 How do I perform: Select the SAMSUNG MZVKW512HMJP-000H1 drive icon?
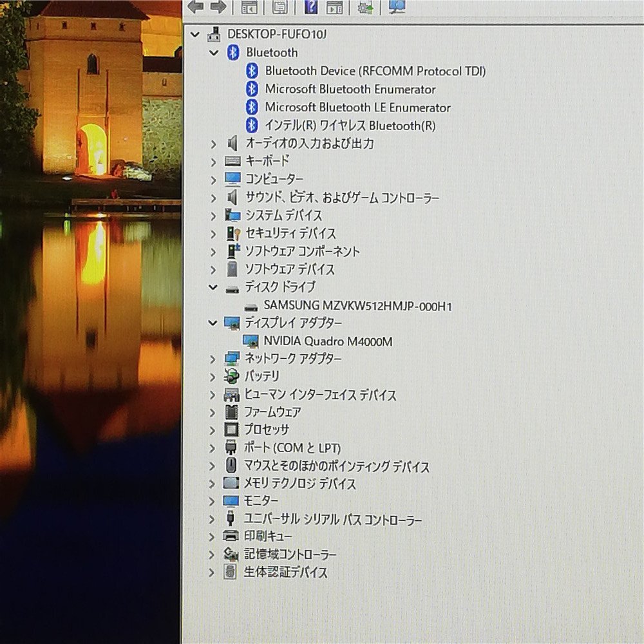pyautogui.click(x=251, y=307)
